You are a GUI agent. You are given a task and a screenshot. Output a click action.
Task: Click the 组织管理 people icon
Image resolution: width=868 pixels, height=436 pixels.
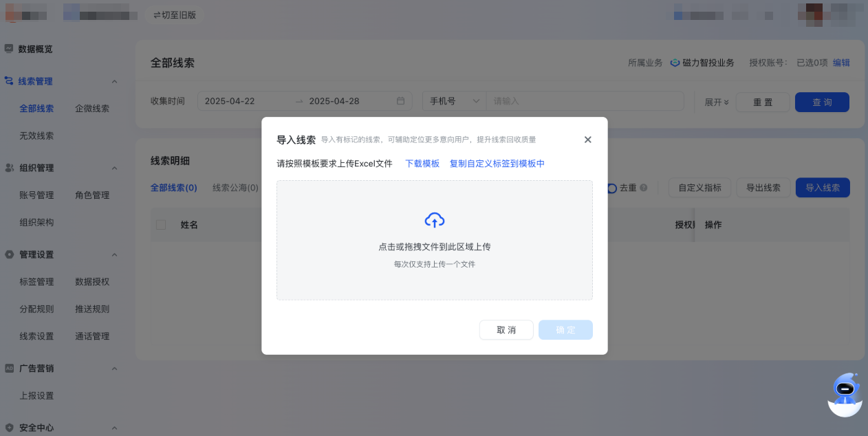pyautogui.click(x=8, y=167)
